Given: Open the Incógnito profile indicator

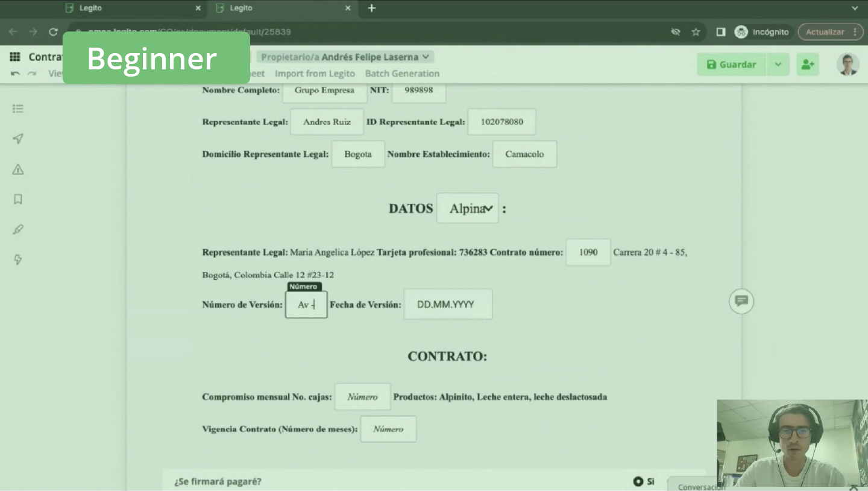Looking at the screenshot, I should point(762,32).
